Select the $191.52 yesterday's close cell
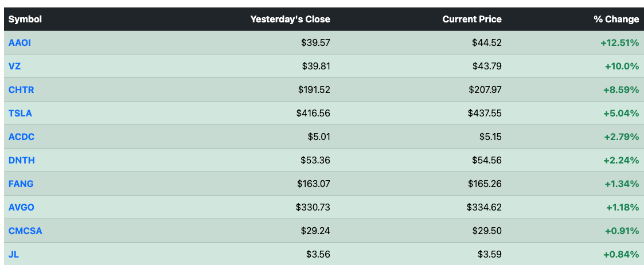The width and height of the screenshot is (644, 265). 314,89
